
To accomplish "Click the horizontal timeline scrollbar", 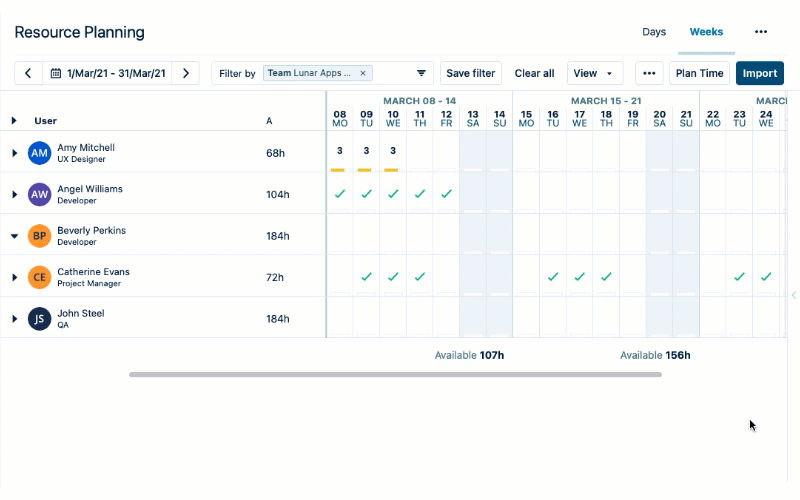I will point(395,375).
